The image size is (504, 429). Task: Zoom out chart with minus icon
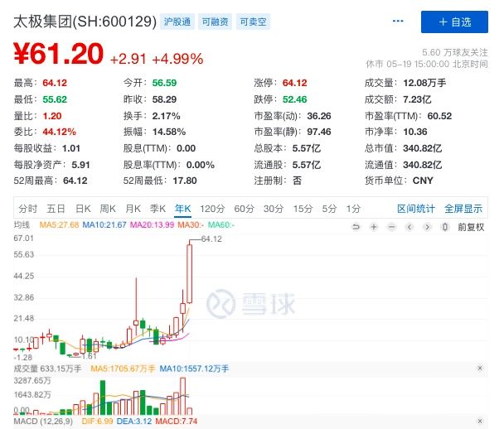coord(391,227)
